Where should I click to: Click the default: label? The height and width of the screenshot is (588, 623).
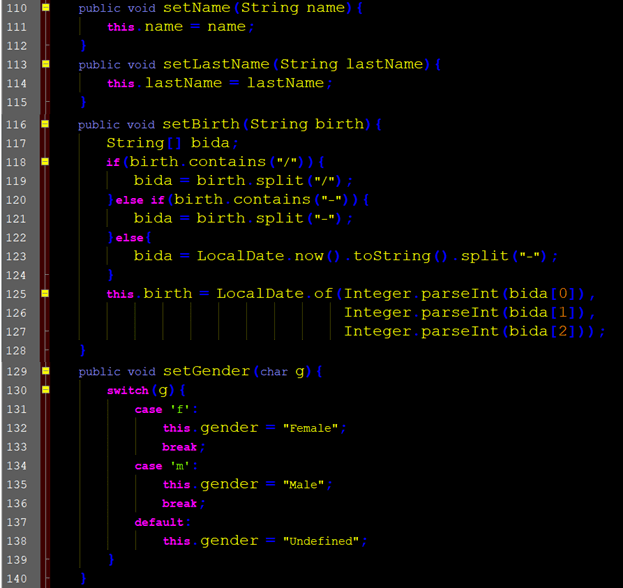pos(163,522)
